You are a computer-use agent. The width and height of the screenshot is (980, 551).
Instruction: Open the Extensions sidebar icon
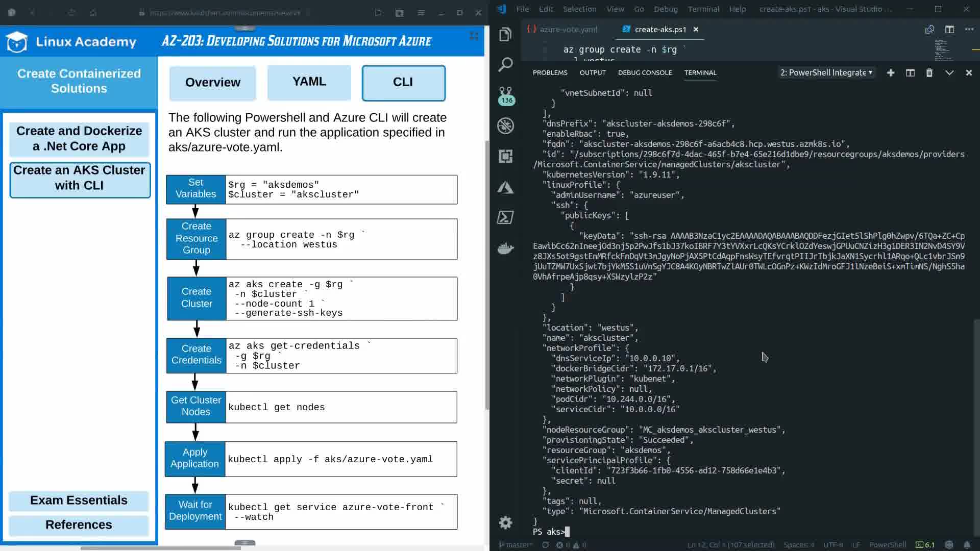505,156
